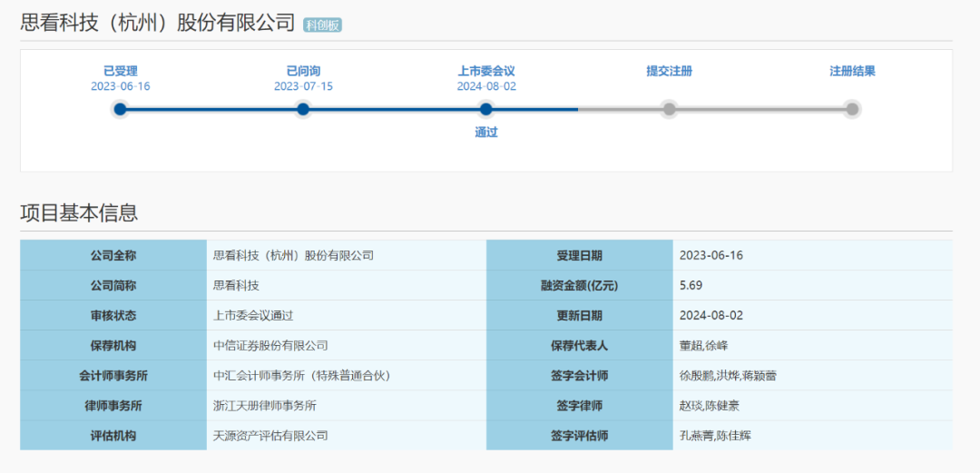Click the 注册结果 gray timeline dot
The height and width of the screenshot is (473, 980).
(852, 109)
